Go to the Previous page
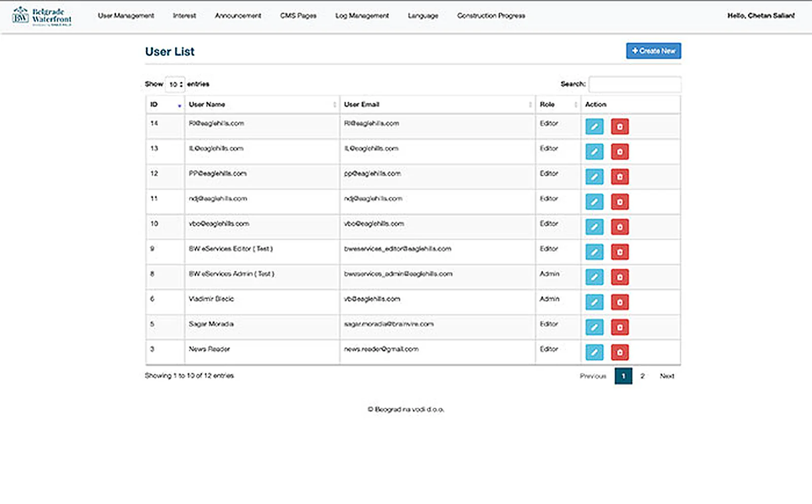This screenshot has width=812, height=504. tap(593, 376)
